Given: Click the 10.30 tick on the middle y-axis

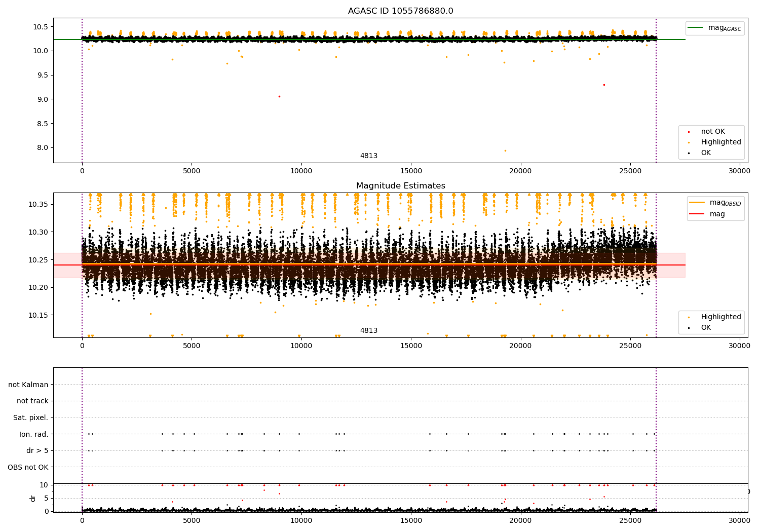Looking at the screenshot, I should pos(39,232).
